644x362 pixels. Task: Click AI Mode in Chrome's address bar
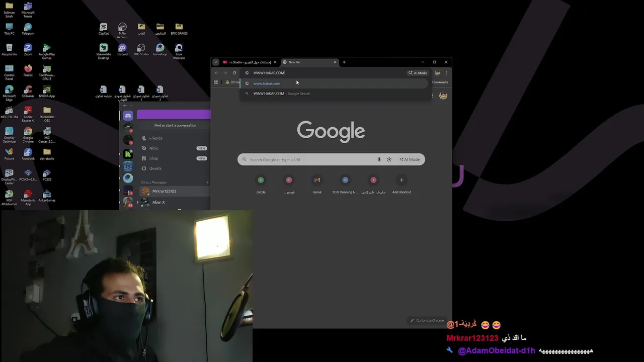pos(418,73)
